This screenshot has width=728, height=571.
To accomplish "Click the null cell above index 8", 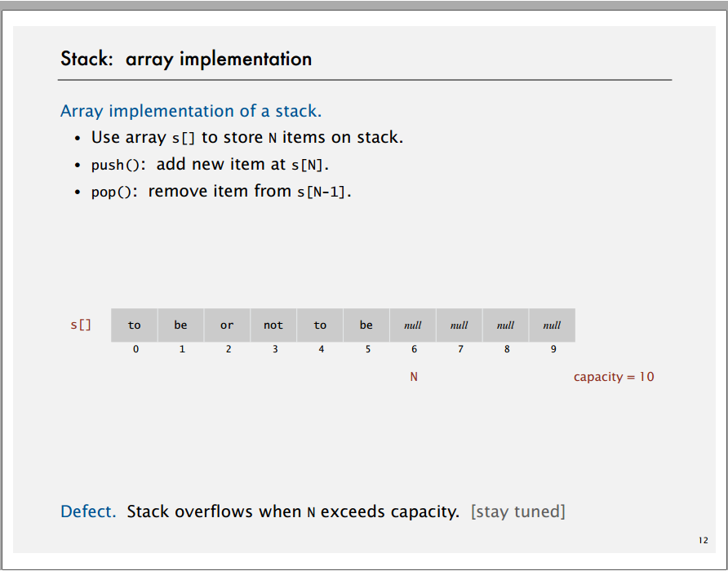I will click(506, 325).
